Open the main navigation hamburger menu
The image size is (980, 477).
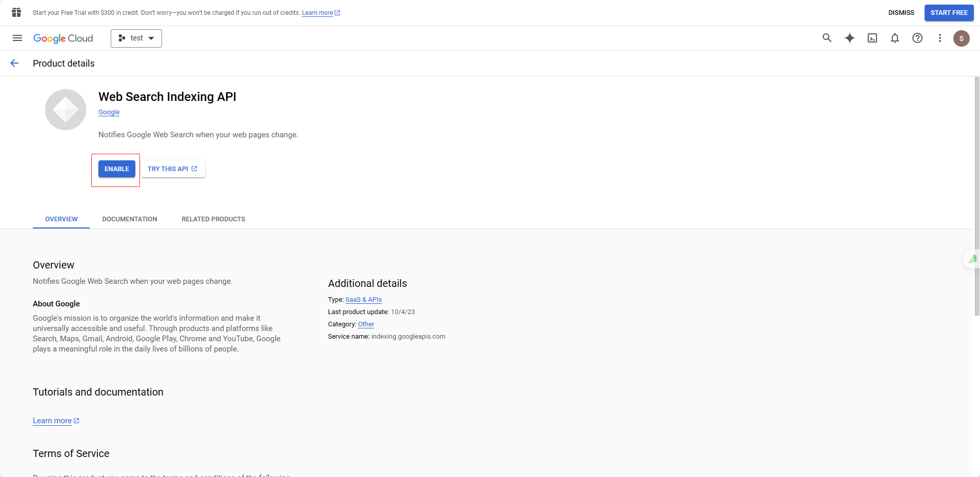point(17,38)
